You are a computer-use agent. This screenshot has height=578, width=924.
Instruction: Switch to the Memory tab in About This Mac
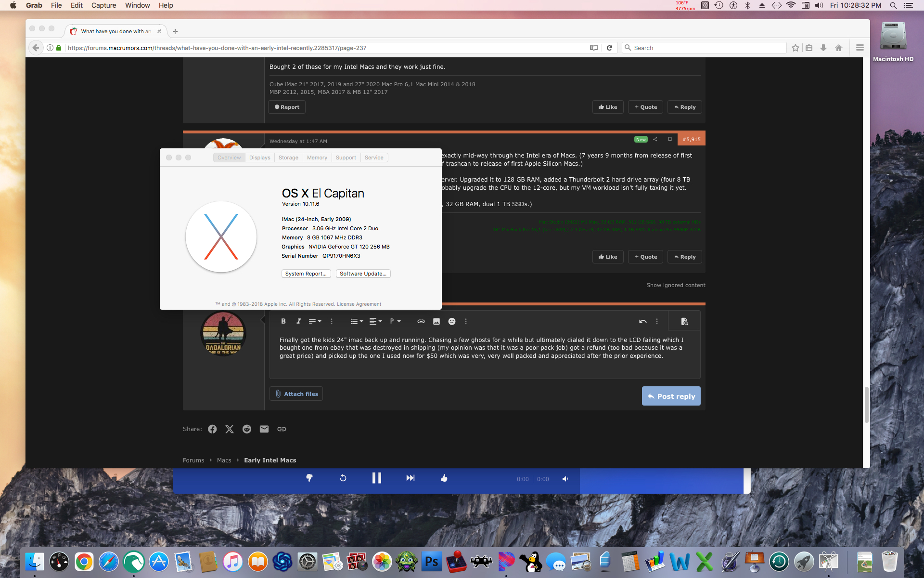tap(317, 158)
